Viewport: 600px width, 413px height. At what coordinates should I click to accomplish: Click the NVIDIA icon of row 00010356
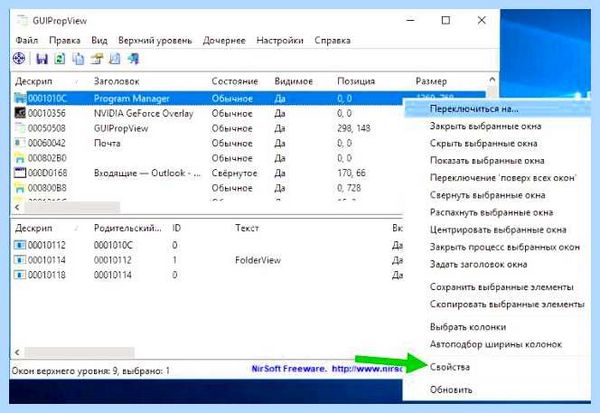tap(20, 113)
